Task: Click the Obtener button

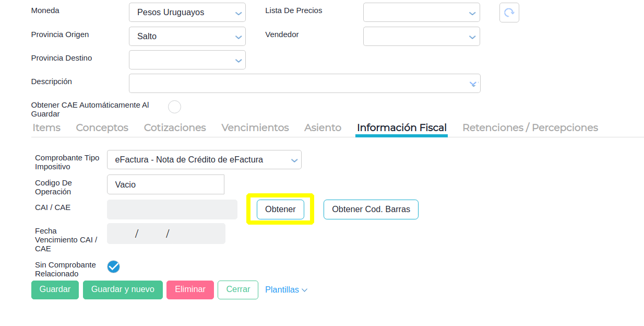Action: click(280, 209)
